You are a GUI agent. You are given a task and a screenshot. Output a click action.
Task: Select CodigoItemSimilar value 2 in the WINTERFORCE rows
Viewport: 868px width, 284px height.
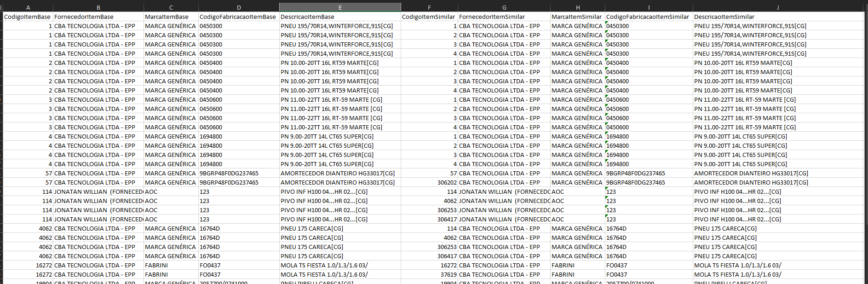coord(429,35)
